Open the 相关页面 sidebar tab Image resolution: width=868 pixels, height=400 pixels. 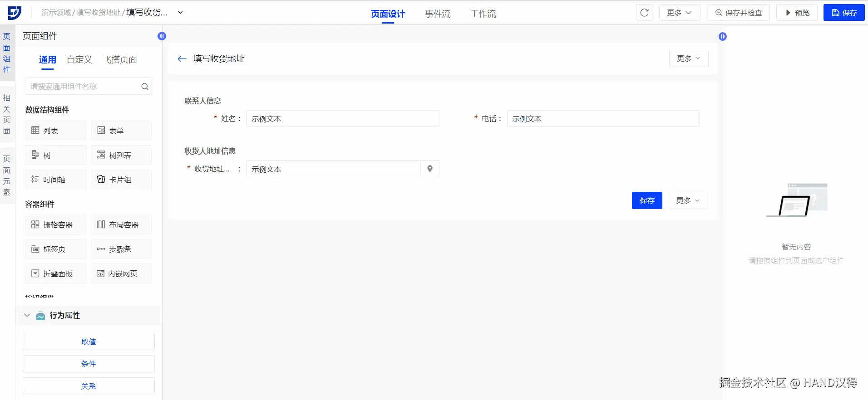tap(7, 114)
